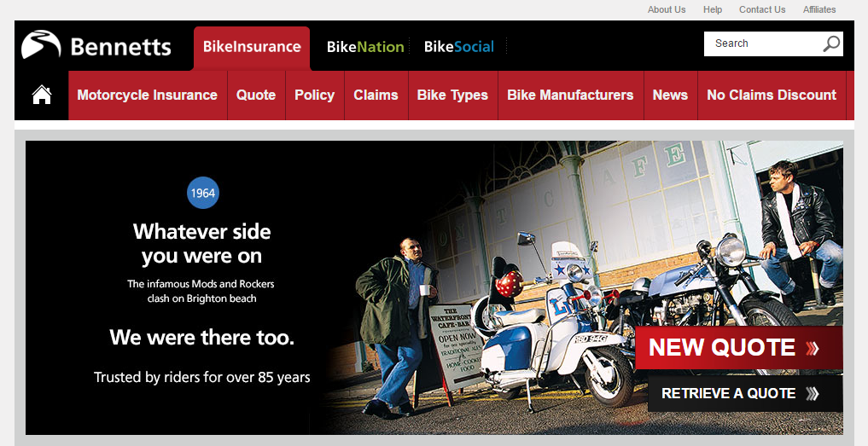Click the search magnifier icon
868x446 pixels.
coord(831,43)
